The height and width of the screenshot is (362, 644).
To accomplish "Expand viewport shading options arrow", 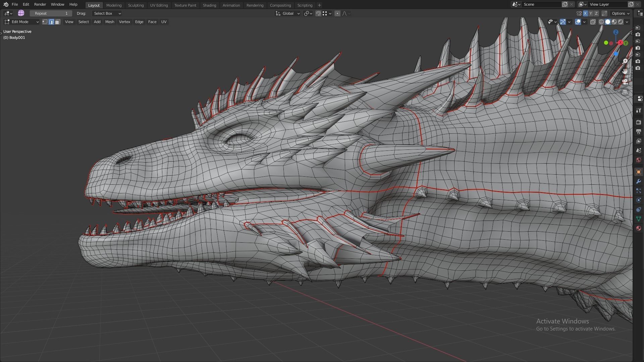I will 627,22.
